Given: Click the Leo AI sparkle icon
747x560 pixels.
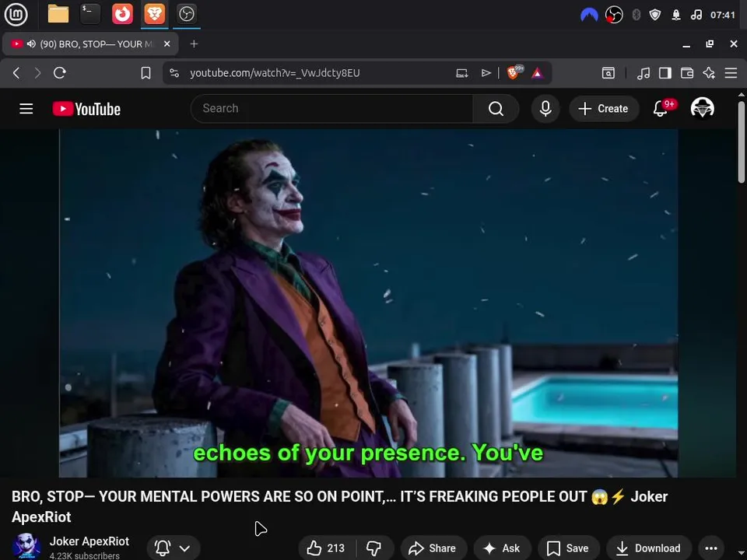Looking at the screenshot, I should click(709, 73).
